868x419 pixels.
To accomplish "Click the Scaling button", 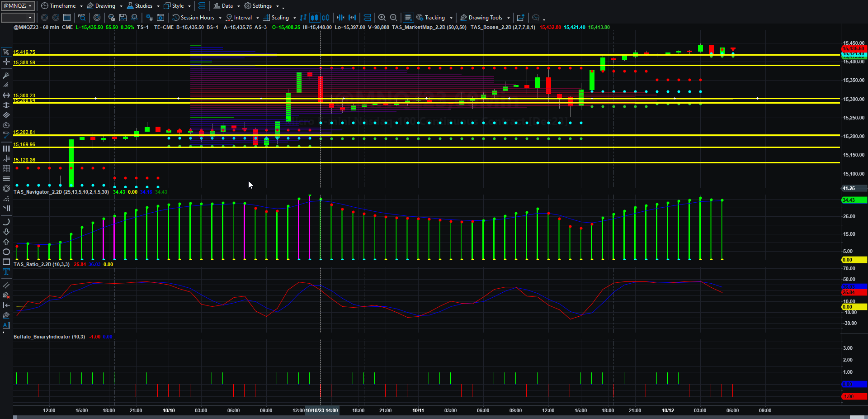I will coord(279,17).
